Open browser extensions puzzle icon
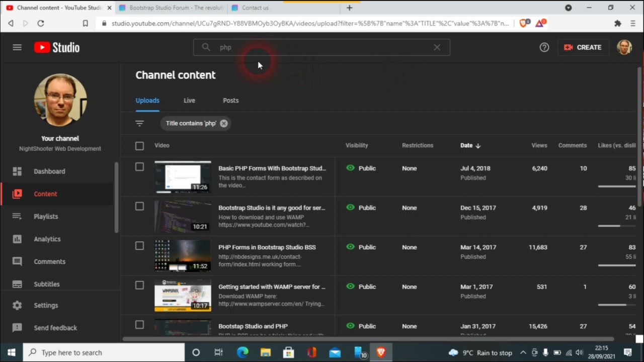 618,23
